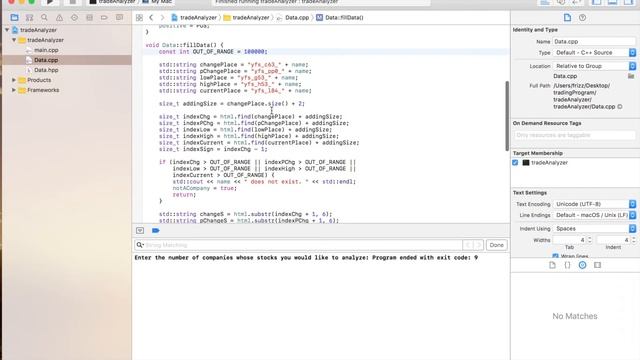Toggle the debug area visibility button
The width and height of the screenshot is (640, 360).
coord(140,231)
